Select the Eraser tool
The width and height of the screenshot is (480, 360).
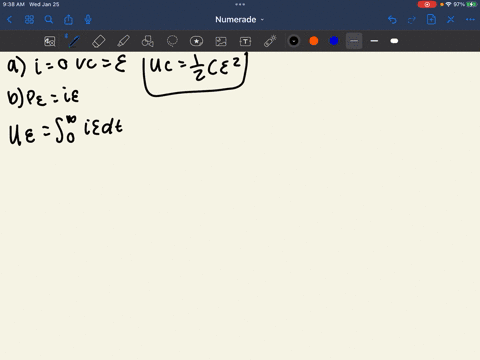(98, 41)
